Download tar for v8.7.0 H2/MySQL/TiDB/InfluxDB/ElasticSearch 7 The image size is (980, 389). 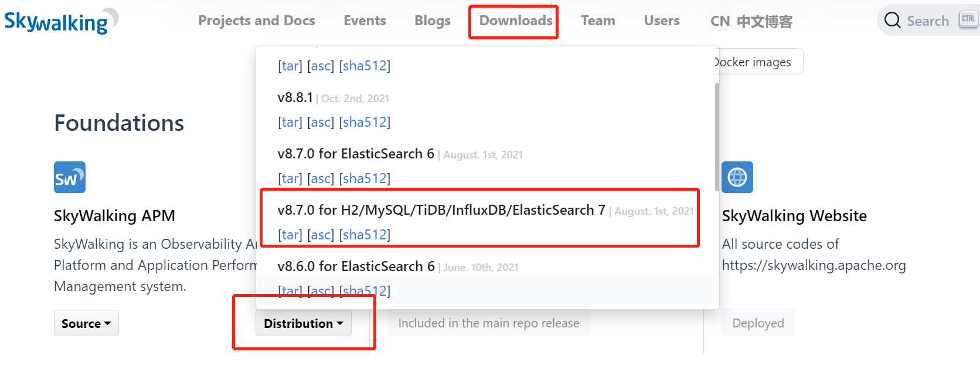[290, 235]
